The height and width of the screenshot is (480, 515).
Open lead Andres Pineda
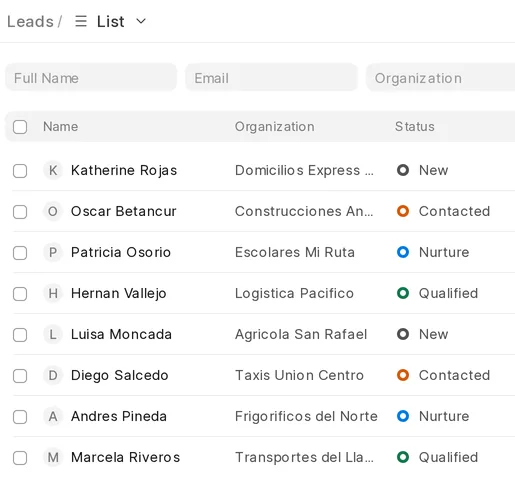coord(119,416)
